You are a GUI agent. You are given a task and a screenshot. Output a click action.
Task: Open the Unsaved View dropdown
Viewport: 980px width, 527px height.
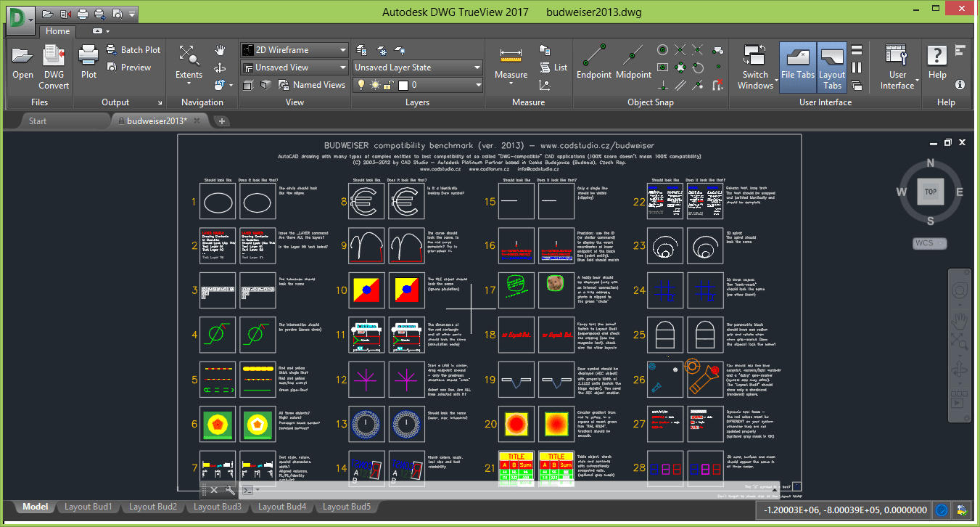pyautogui.click(x=295, y=68)
